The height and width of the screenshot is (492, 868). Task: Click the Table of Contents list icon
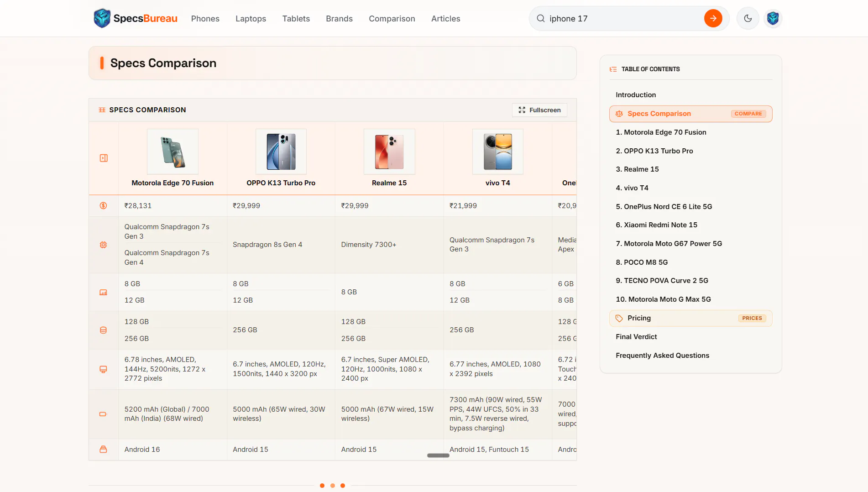613,69
